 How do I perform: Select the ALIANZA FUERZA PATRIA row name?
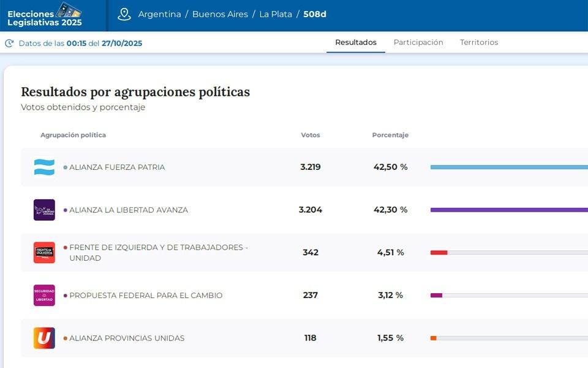[117, 167]
